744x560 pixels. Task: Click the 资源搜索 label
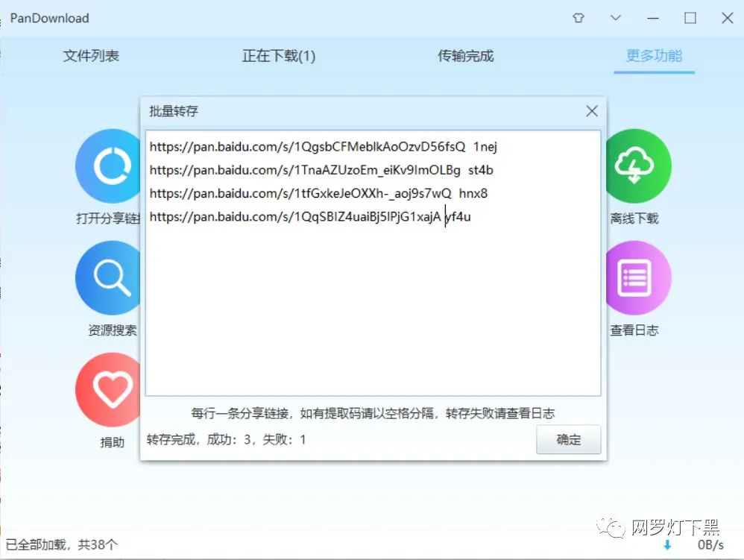113,330
